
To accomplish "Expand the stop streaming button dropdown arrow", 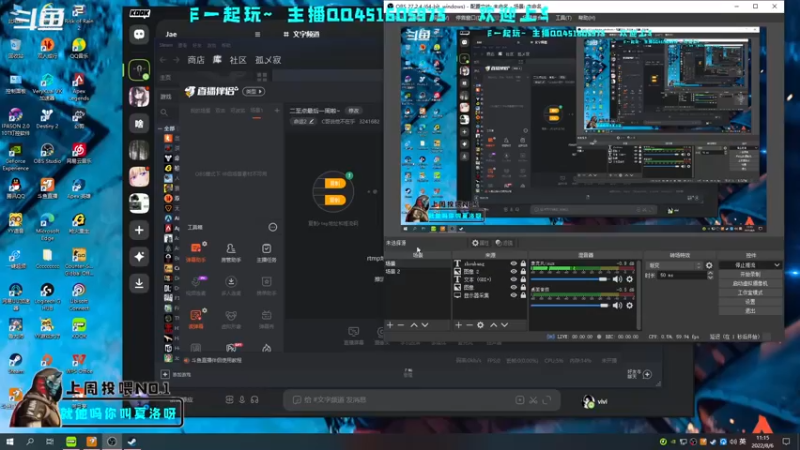I will (777, 265).
